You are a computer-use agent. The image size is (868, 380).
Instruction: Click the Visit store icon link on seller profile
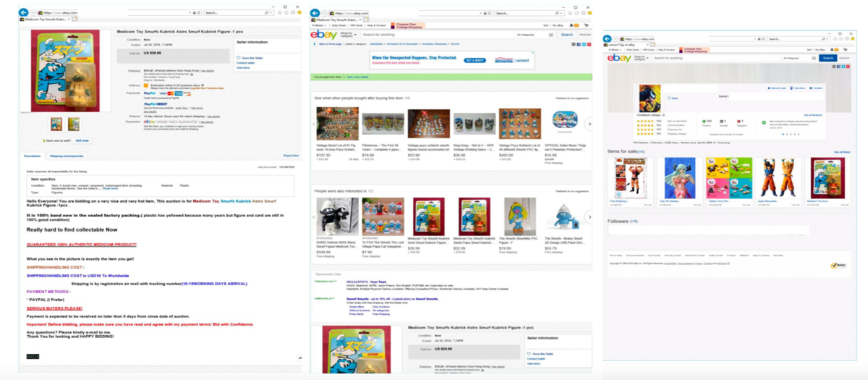798,88
